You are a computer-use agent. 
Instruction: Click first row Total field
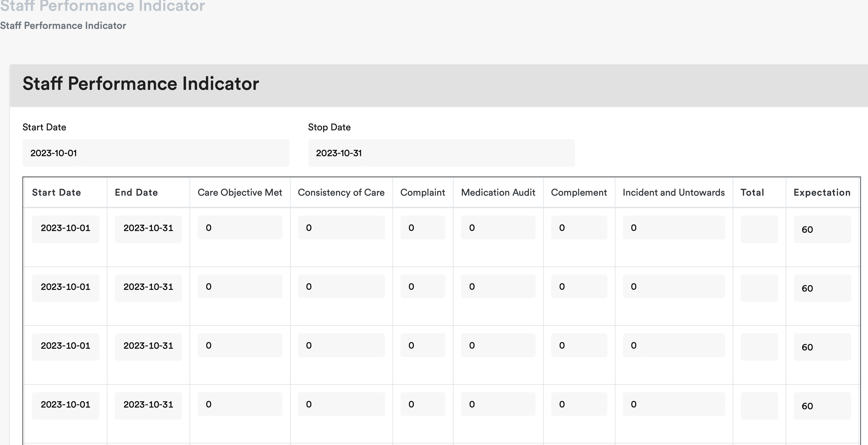[x=759, y=229]
